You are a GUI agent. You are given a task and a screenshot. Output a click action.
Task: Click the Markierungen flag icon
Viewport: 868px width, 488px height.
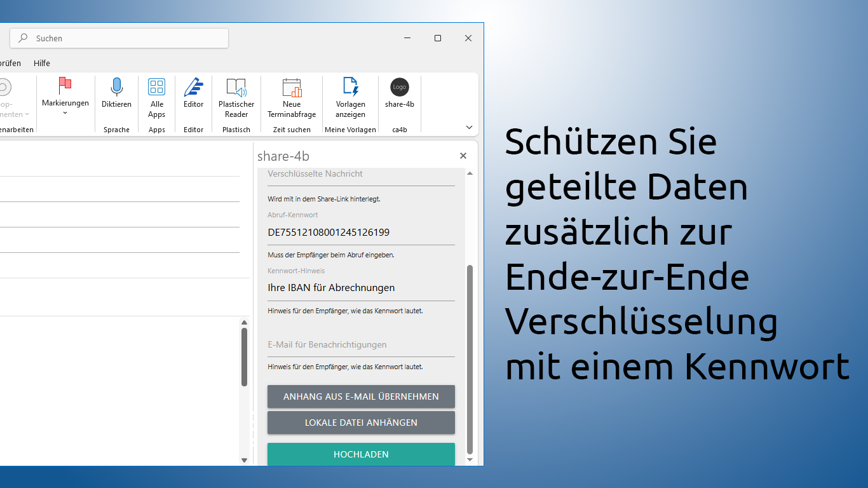point(65,83)
